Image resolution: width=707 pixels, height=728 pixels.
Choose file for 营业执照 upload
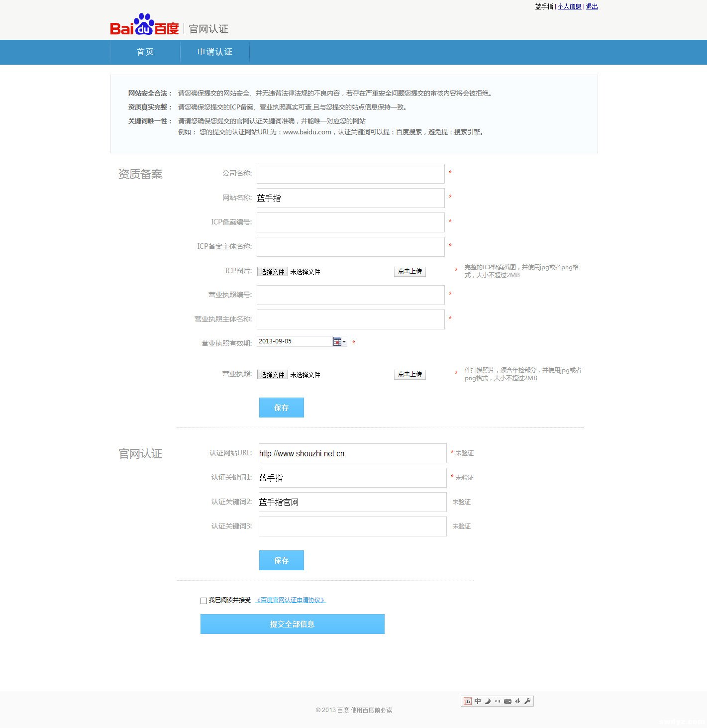[x=272, y=375]
